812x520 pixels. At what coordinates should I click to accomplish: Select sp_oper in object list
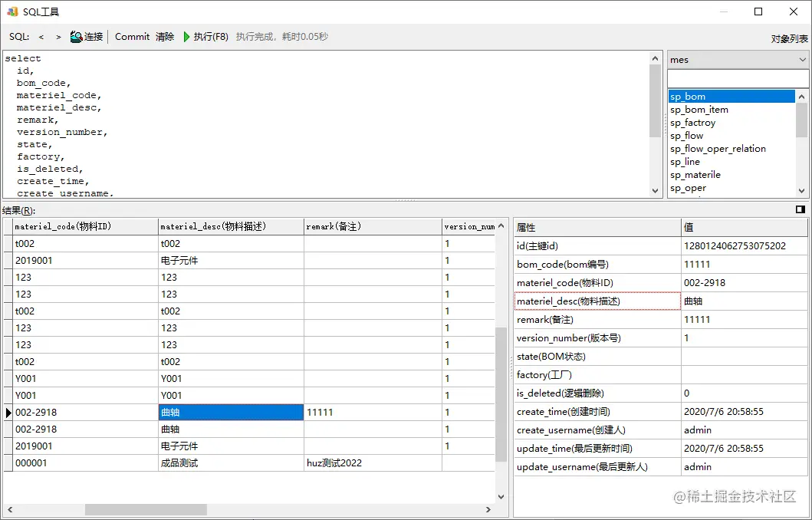[x=731, y=188]
